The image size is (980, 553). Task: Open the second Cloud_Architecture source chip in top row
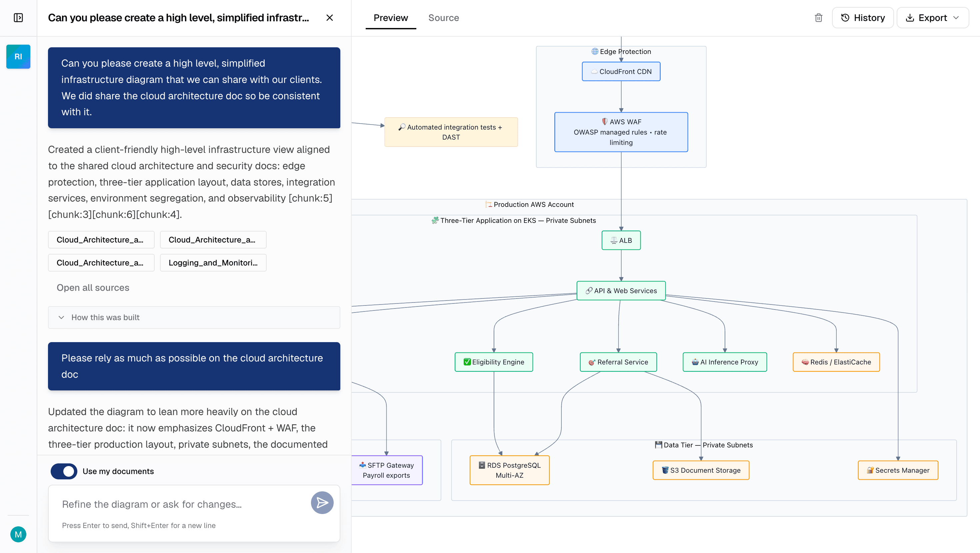point(213,240)
